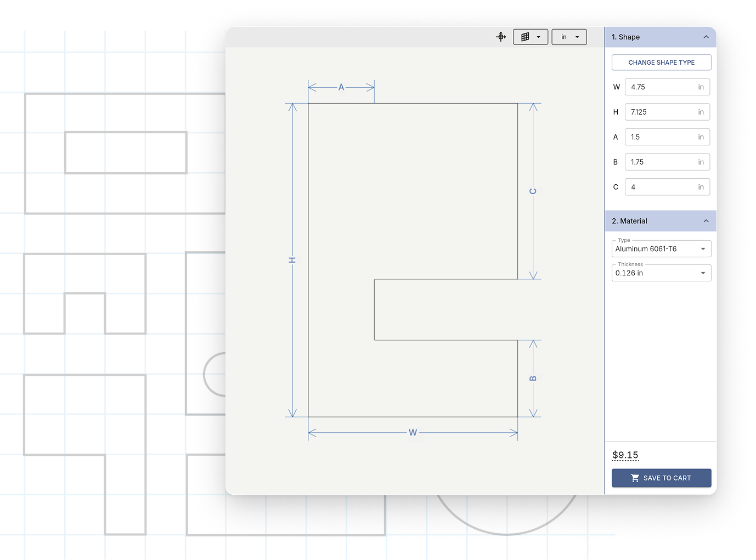The image size is (756, 560).
Task: Edit the C dimension input field
Action: (x=661, y=187)
